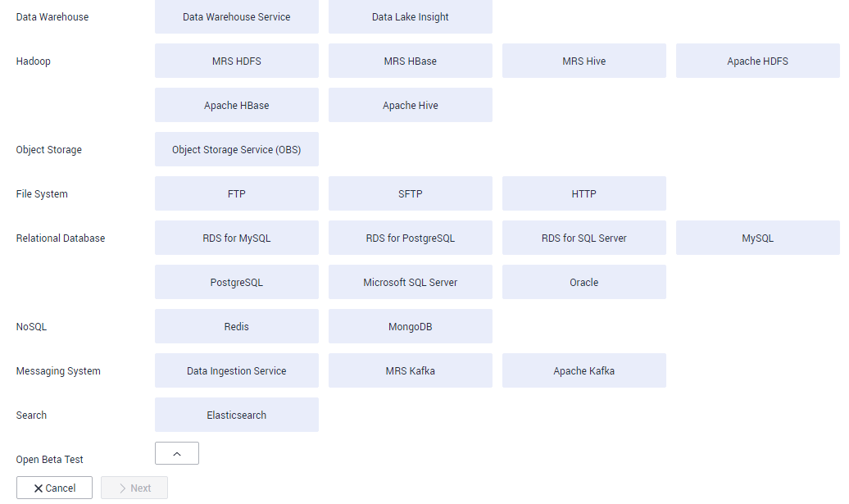849x504 pixels.
Task: Pick the MRS Hive connector
Action: pyautogui.click(x=584, y=61)
